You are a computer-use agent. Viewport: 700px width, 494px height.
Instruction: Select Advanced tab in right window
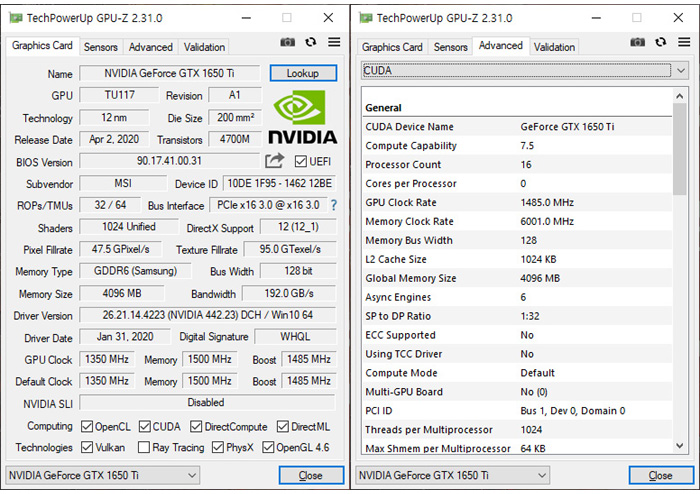(501, 46)
